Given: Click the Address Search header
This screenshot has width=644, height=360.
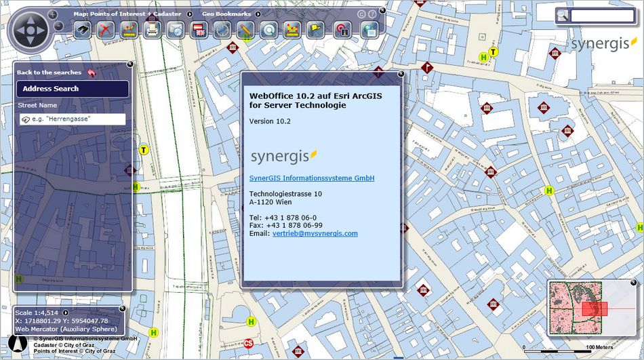Looking at the screenshot, I should (x=73, y=89).
